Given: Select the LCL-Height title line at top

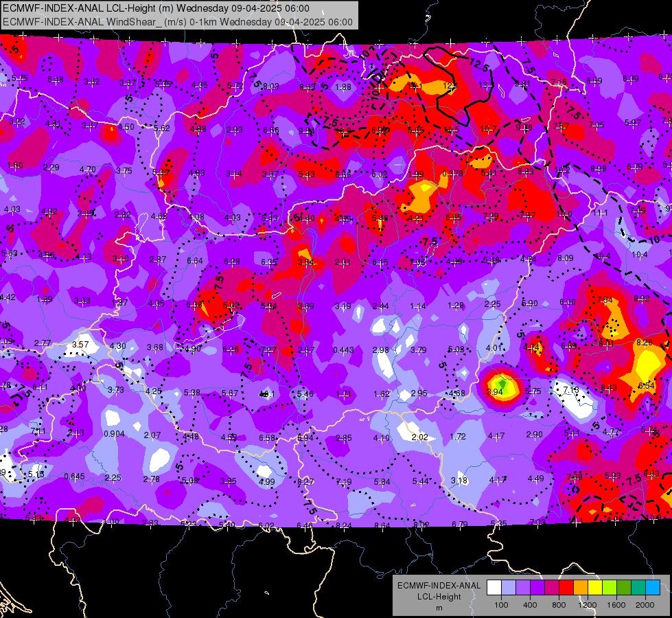Looking at the screenshot, I should pos(156,8).
